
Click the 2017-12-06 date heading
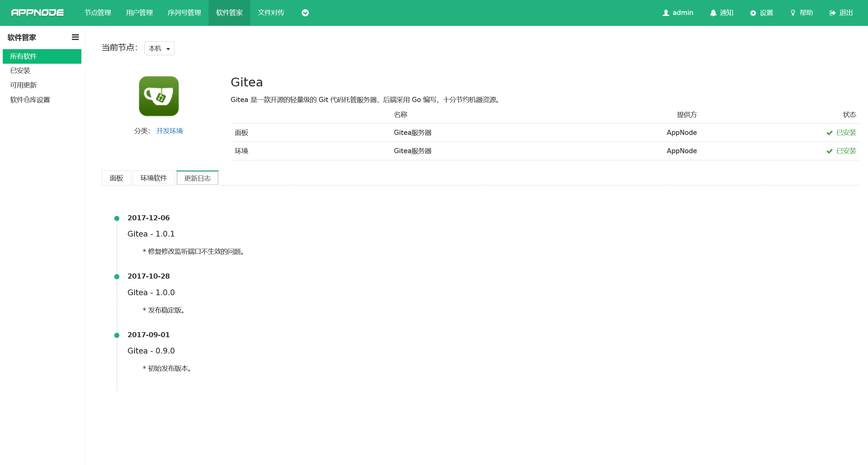[x=149, y=218]
